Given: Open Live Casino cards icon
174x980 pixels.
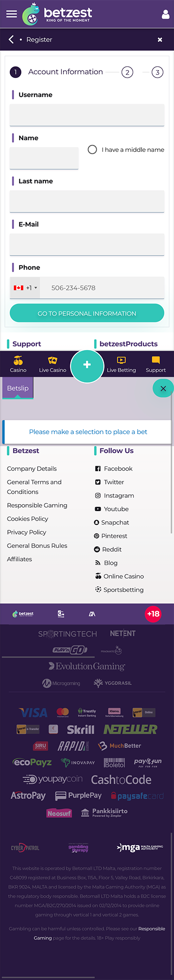Looking at the screenshot, I should tap(52, 360).
